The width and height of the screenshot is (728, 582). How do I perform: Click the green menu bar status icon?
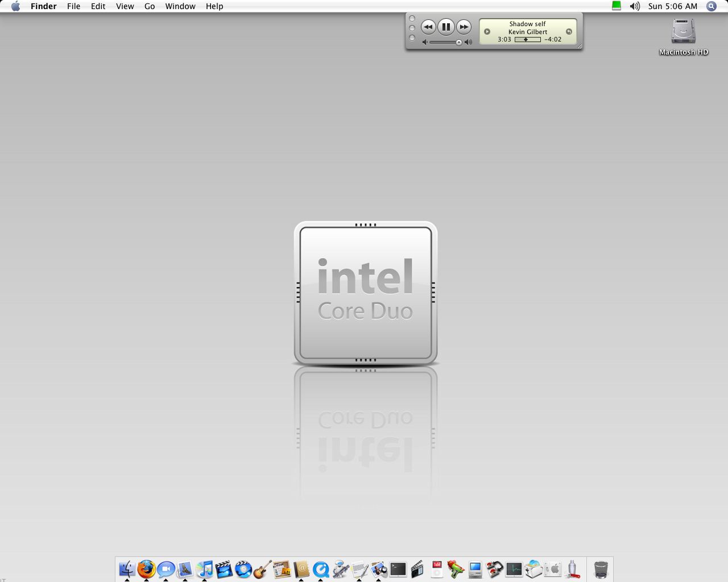click(616, 6)
